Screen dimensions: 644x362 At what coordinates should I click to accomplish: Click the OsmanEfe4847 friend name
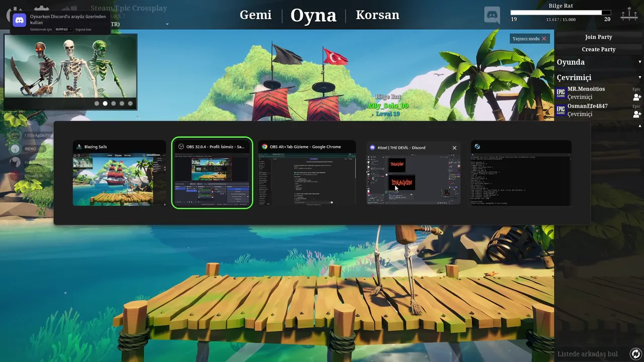tap(588, 106)
